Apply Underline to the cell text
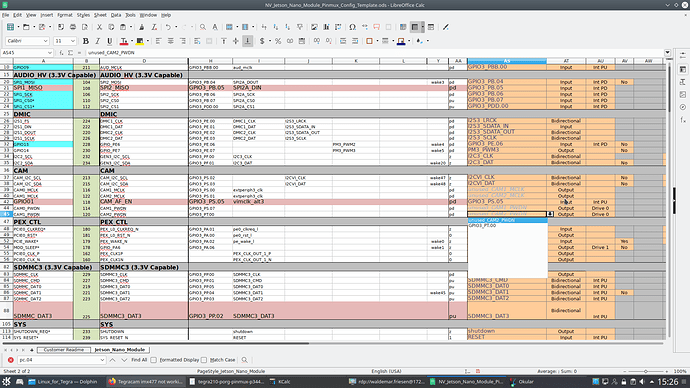Screen dimensions: 690x388 click(110, 41)
